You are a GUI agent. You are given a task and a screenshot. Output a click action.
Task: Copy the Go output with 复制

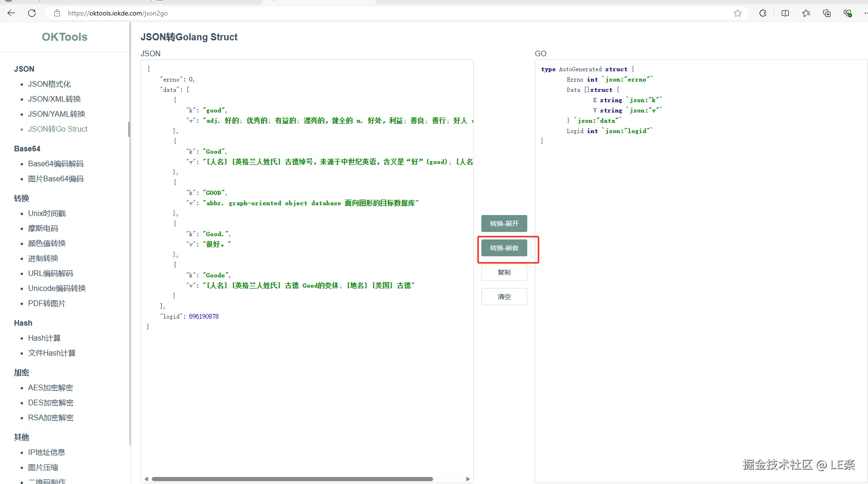pyautogui.click(x=504, y=272)
